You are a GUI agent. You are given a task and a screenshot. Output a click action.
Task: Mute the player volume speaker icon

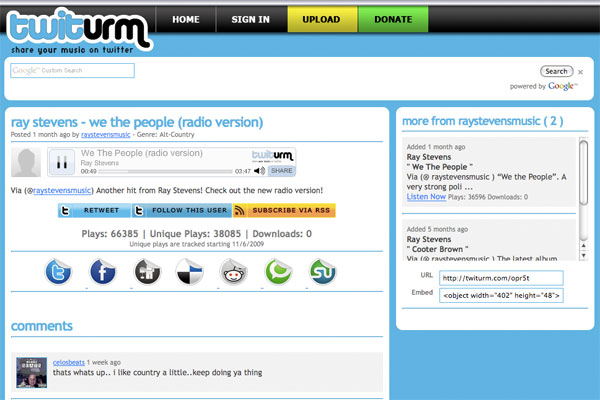coord(259,171)
